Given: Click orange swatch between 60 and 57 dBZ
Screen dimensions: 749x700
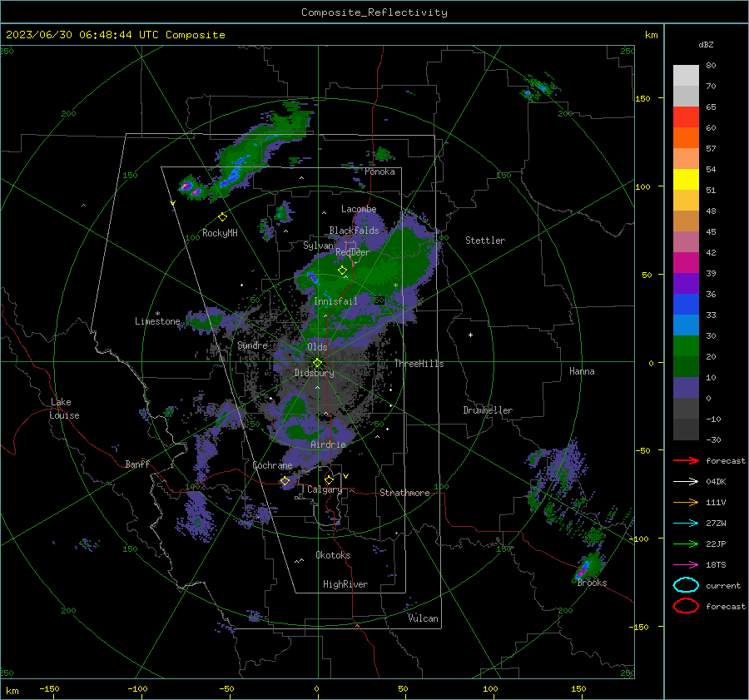Looking at the screenshot, I should [x=686, y=137].
